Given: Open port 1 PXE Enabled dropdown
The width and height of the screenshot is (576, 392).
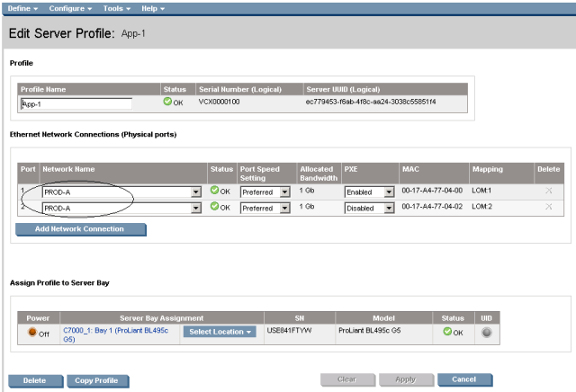Looking at the screenshot, I should pyautogui.click(x=389, y=192).
